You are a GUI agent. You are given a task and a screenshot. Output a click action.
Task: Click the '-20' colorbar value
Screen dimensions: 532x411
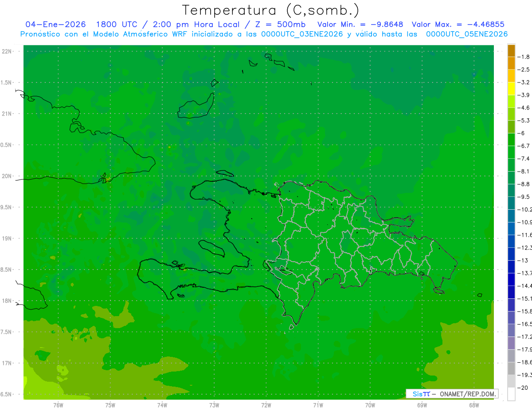coord(523,388)
